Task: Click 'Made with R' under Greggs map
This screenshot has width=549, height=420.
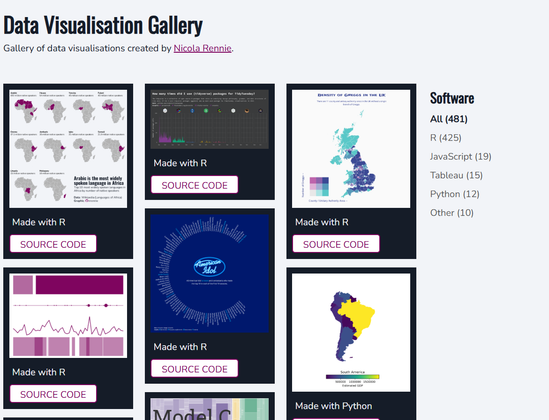Action: pyautogui.click(x=322, y=222)
